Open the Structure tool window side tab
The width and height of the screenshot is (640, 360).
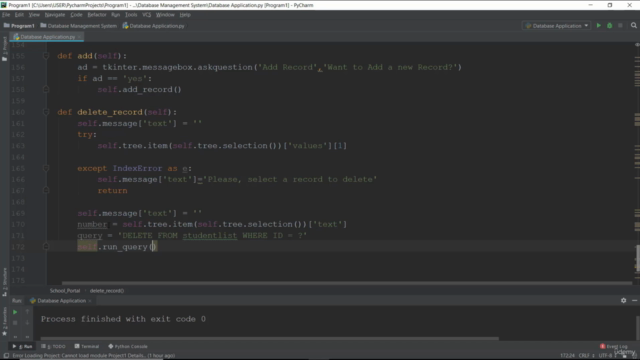point(4,282)
